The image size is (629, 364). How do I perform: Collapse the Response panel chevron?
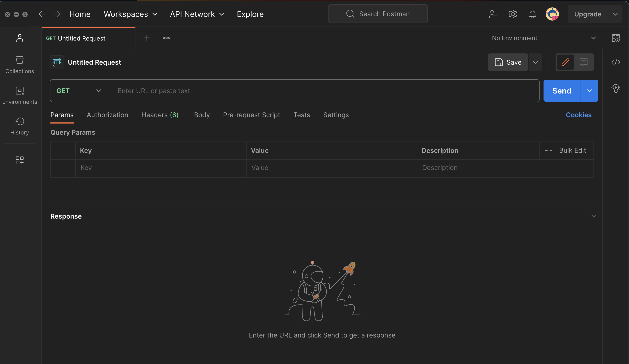(x=594, y=216)
